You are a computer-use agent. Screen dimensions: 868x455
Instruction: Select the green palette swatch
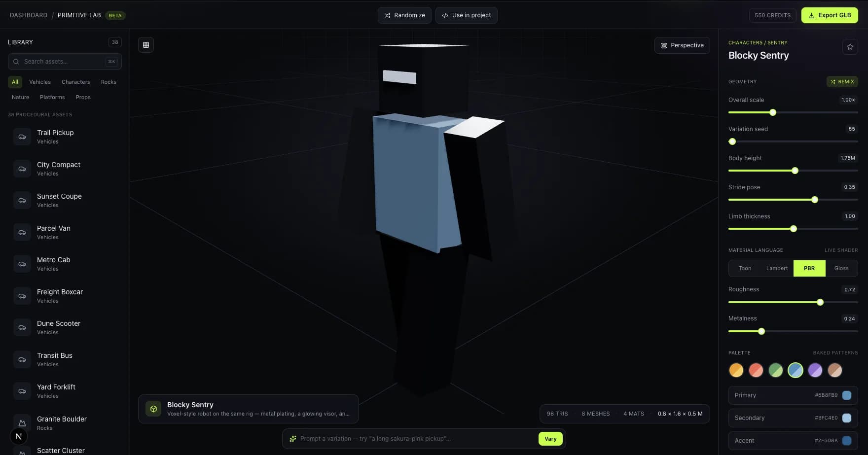(x=776, y=370)
